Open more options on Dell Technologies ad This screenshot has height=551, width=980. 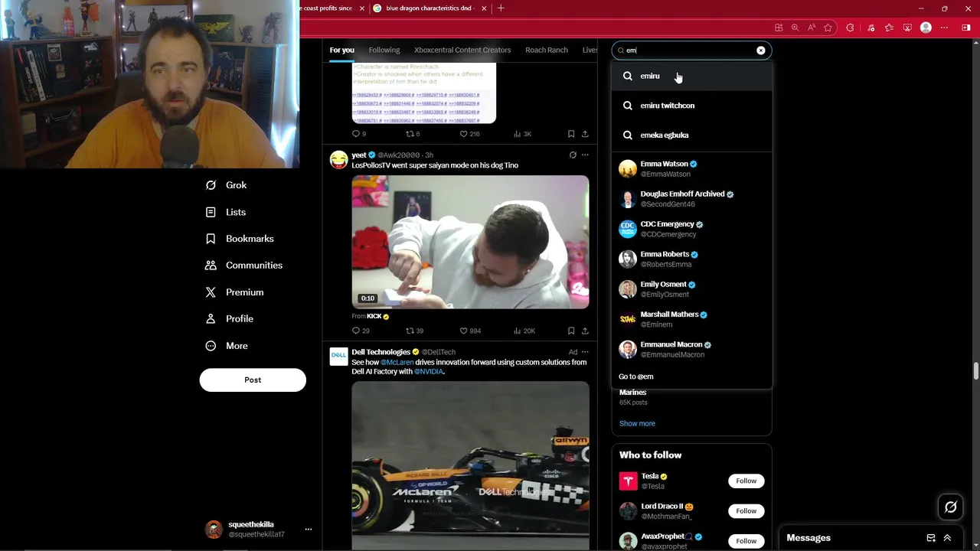(x=585, y=352)
